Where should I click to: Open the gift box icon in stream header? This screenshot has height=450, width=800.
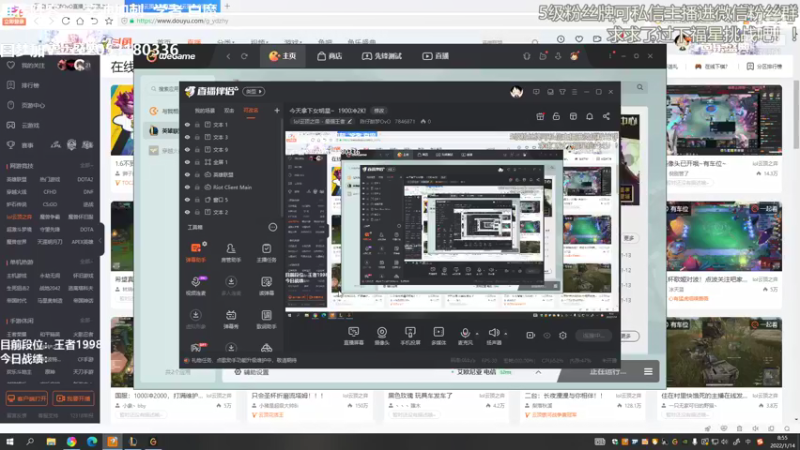point(540,116)
